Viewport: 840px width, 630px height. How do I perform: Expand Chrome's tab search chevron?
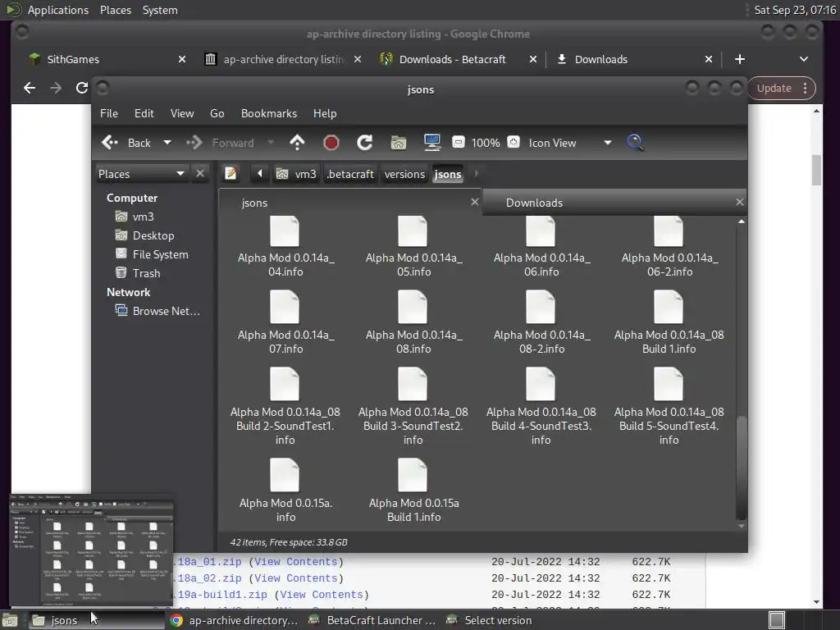[x=804, y=59]
